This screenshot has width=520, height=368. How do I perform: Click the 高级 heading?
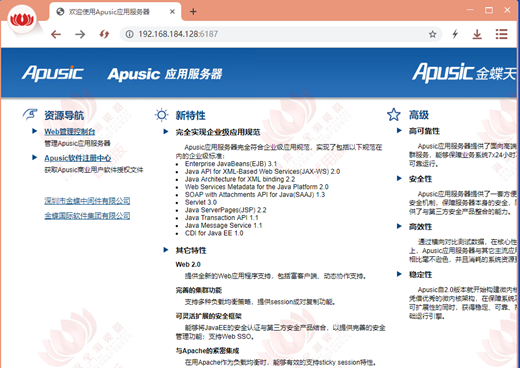tap(419, 115)
